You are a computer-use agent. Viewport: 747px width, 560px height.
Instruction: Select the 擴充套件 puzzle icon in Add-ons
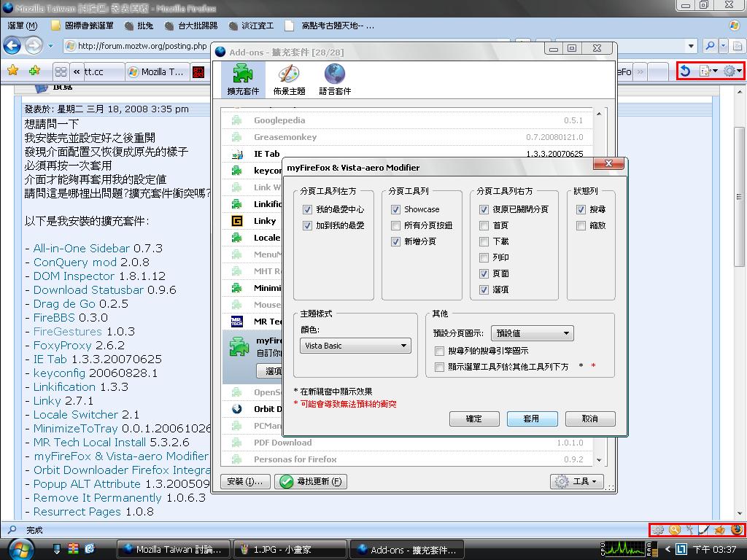point(243,79)
